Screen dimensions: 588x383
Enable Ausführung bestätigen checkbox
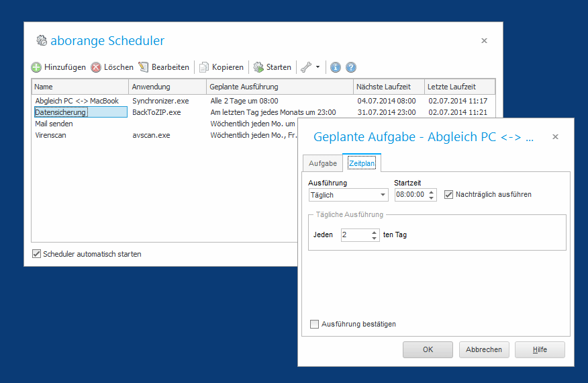[314, 324]
